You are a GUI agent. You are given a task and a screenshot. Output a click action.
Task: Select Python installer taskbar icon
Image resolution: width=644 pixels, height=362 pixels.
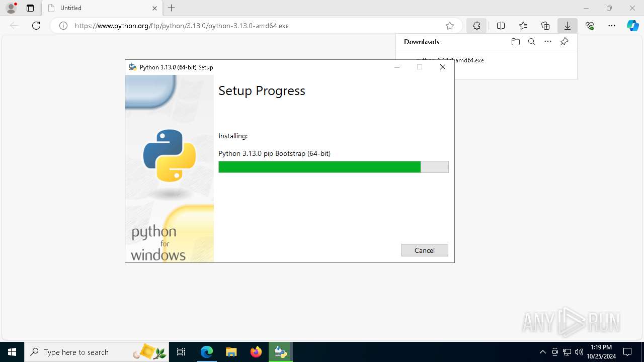[x=281, y=352]
